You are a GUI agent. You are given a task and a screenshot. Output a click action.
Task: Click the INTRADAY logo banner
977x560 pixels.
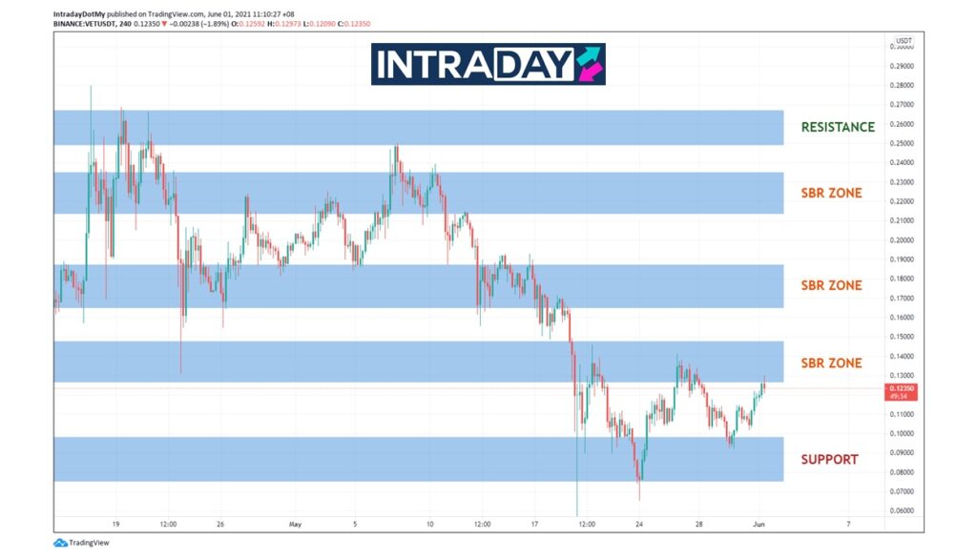(488, 64)
